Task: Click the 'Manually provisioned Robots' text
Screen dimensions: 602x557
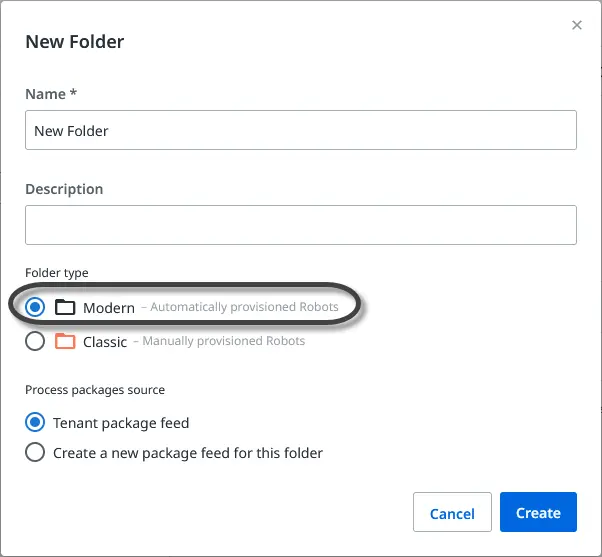Action: coord(224,341)
